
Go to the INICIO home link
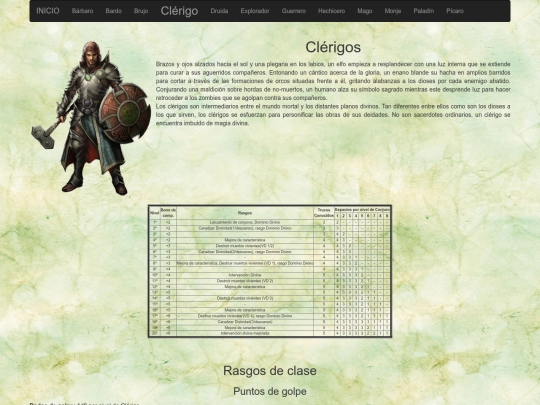[48, 11]
